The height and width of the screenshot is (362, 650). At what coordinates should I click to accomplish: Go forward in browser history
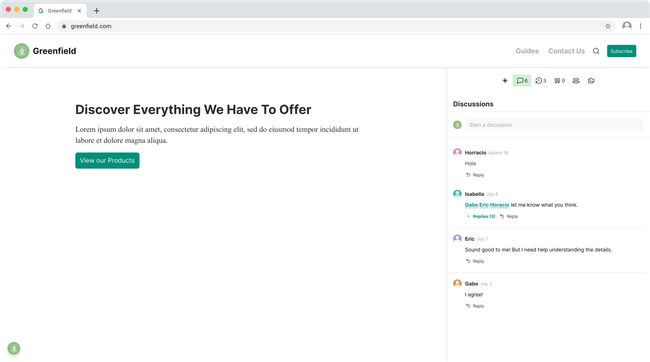(22, 26)
